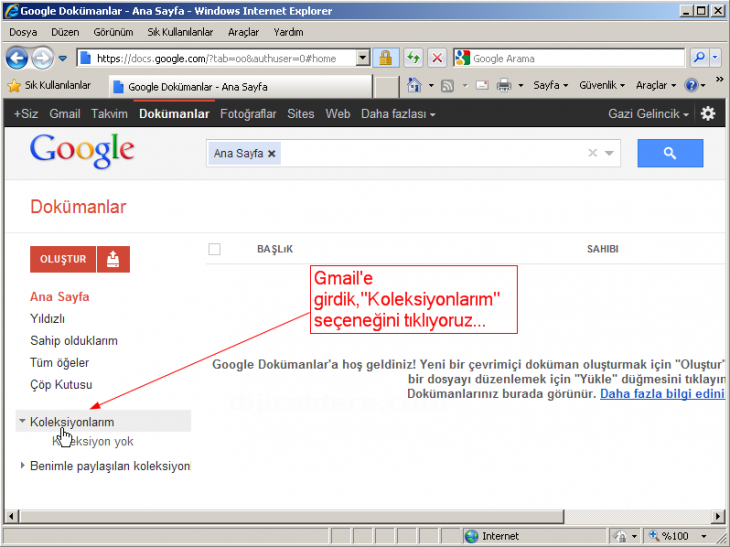Open the Gazi Gelincik account menu
The image size is (730, 547).
pyautogui.click(x=649, y=114)
